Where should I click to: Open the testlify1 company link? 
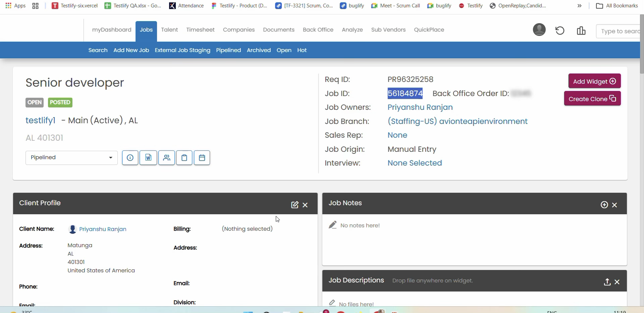pyautogui.click(x=41, y=120)
